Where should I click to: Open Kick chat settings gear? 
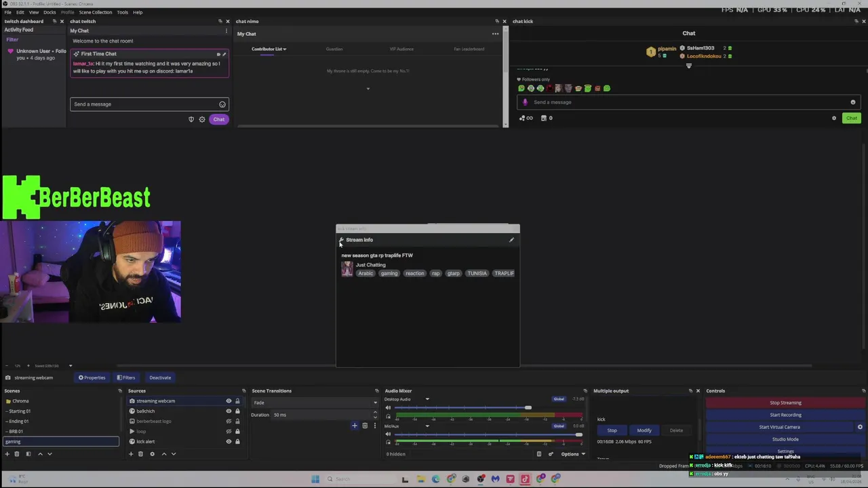pyautogui.click(x=834, y=118)
